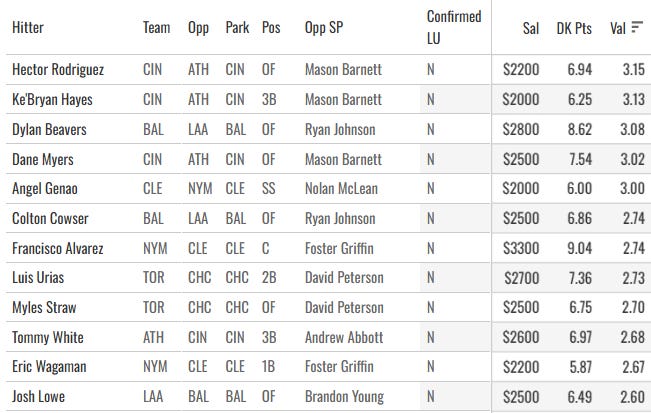
Task: Select Angel Genao in the table
Action: point(45,188)
